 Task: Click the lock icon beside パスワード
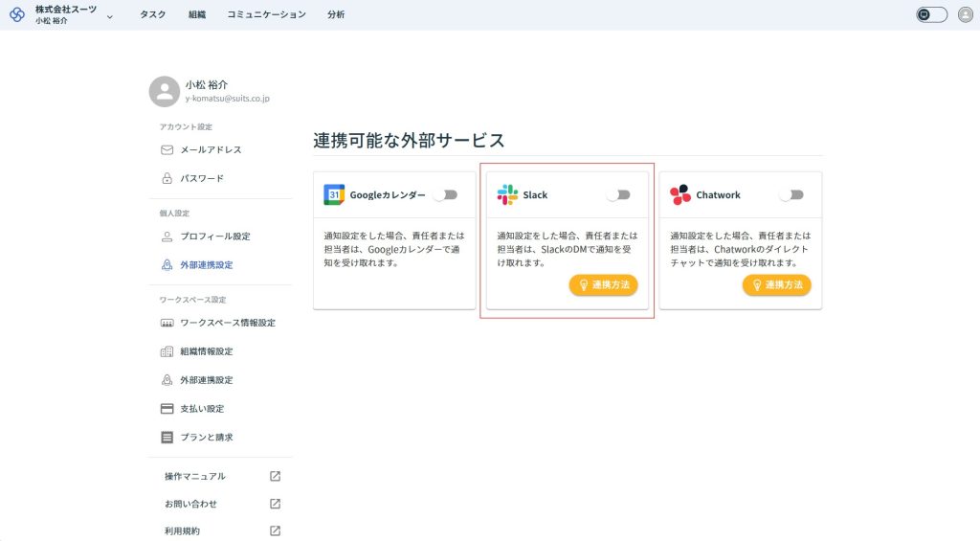point(167,178)
